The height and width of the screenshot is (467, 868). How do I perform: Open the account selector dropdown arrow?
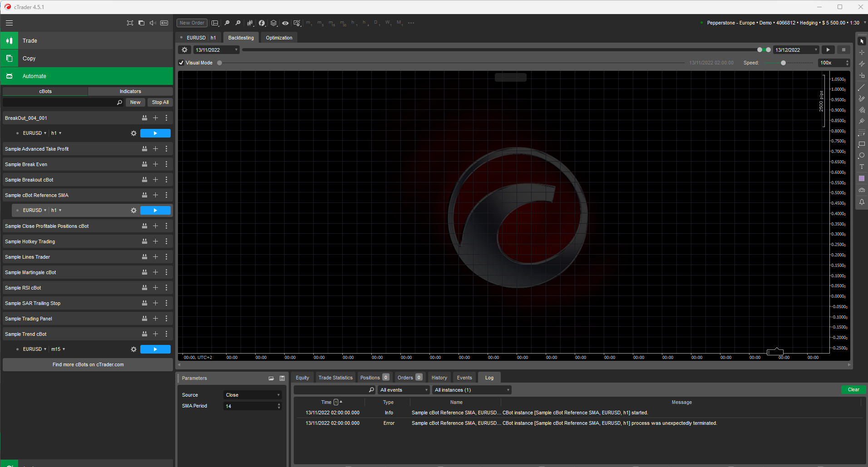point(864,23)
